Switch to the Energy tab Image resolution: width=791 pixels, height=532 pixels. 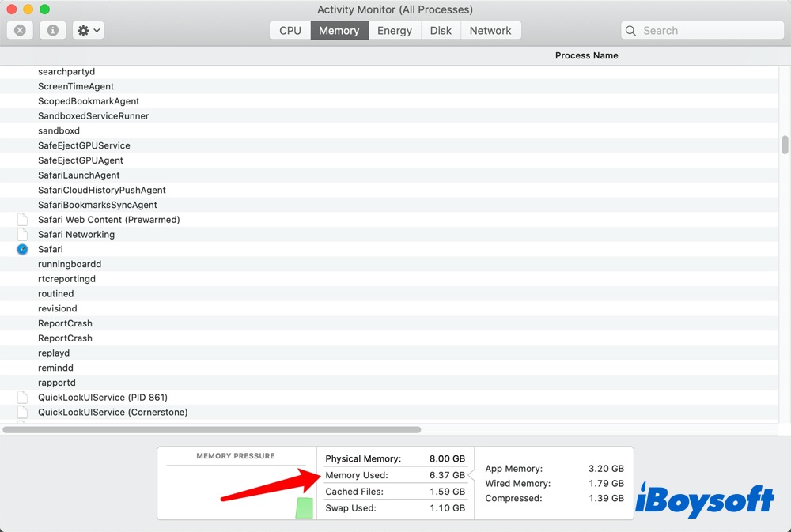pos(395,30)
